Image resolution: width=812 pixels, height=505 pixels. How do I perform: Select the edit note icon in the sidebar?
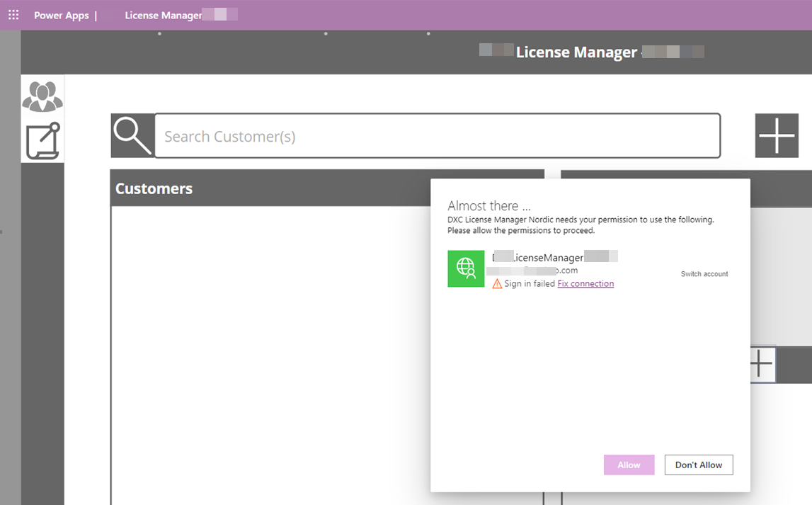[x=42, y=140]
